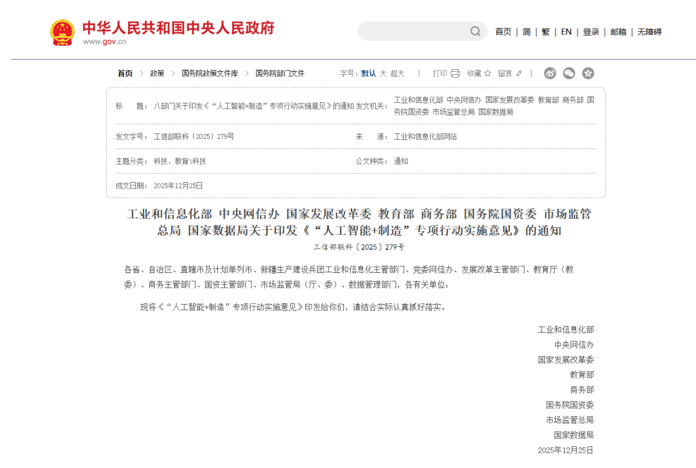Set font size to 超大
Screen dimensions: 696x468
(398, 73)
